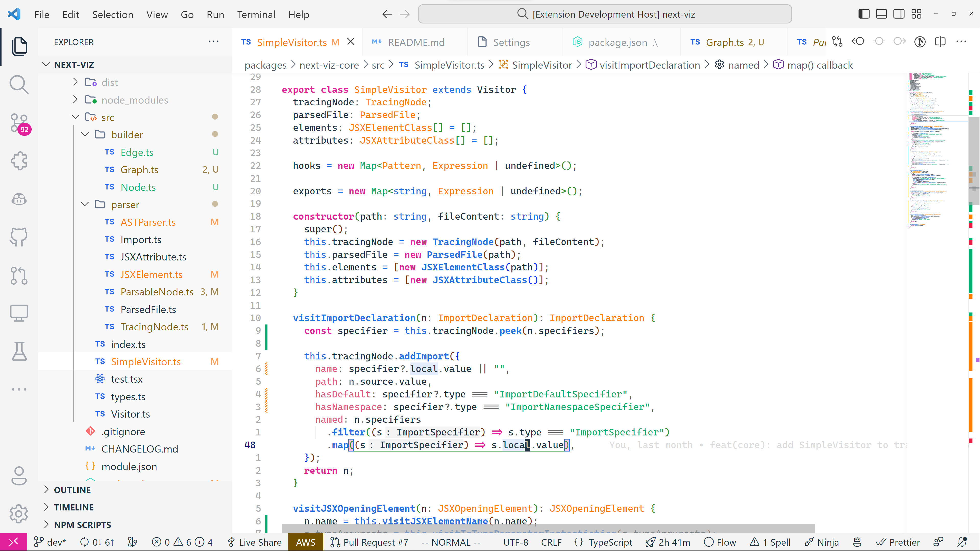Toggle the Primary Side Bar layout button

click(864, 14)
